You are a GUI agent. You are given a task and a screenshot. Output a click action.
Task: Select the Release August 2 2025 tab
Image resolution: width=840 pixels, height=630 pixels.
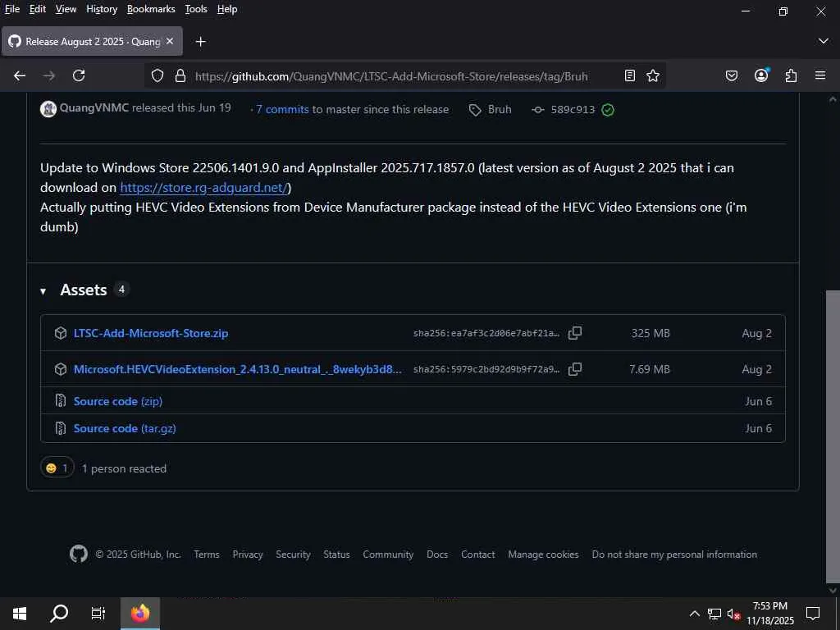point(92,41)
